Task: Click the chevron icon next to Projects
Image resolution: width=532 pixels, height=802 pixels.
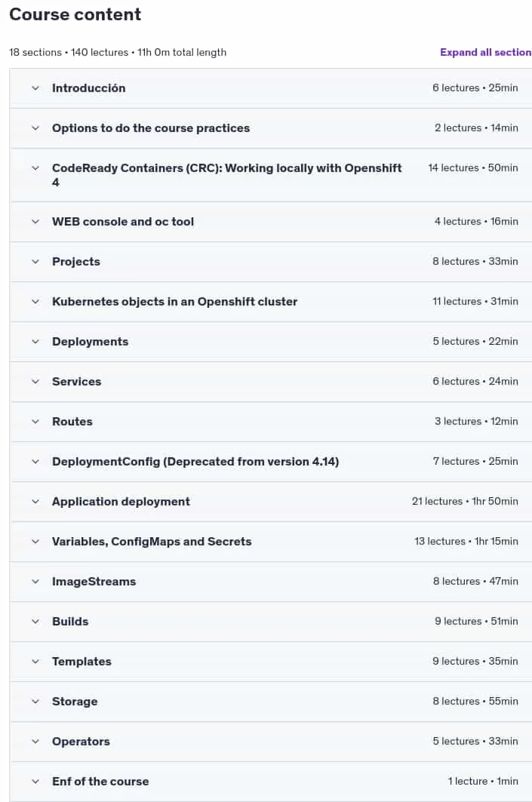Action: [35, 261]
